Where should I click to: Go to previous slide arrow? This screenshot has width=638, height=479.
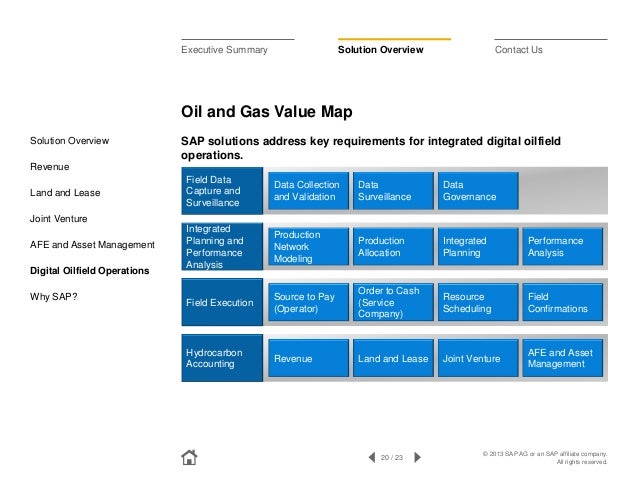372,457
